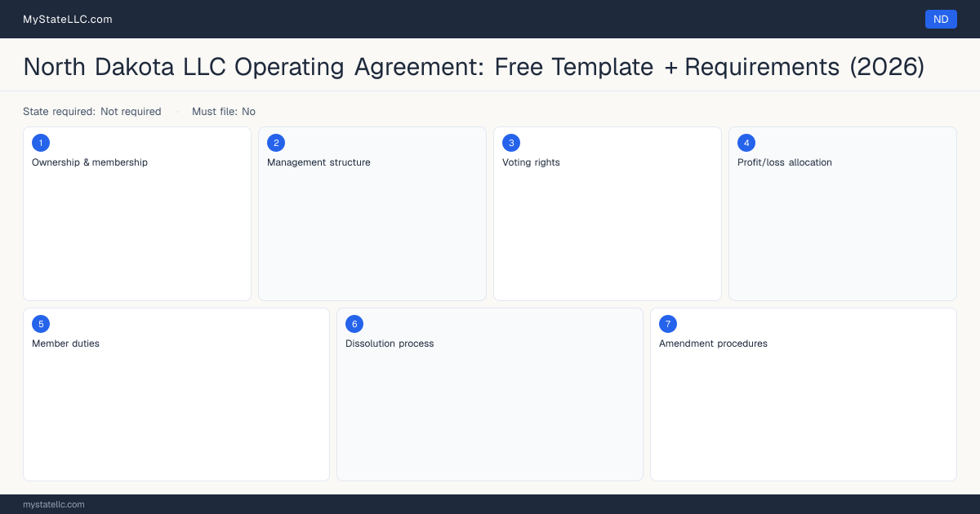Click the State required: Not required text
Screen dimensions: 980x514
point(92,112)
